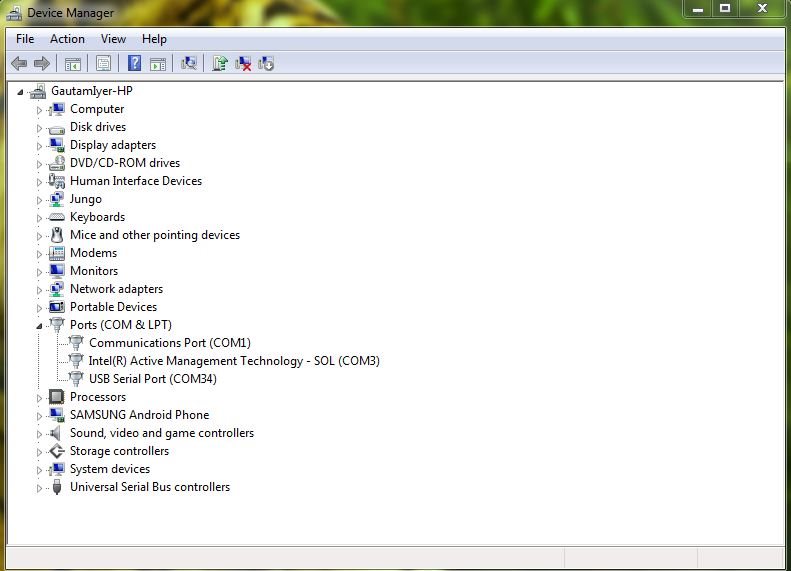Expand the Network adapters category
The height and width of the screenshot is (571, 791).
coord(39,290)
